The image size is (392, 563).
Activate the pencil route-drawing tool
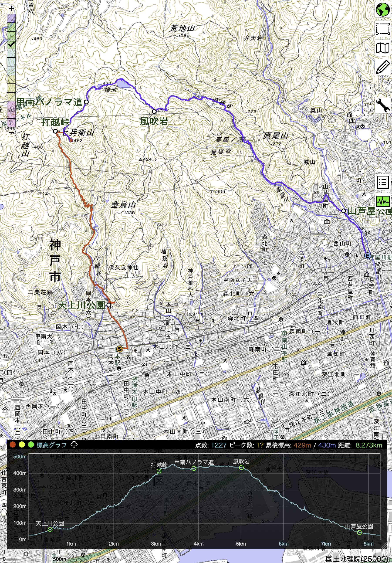[x=383, y=67]
